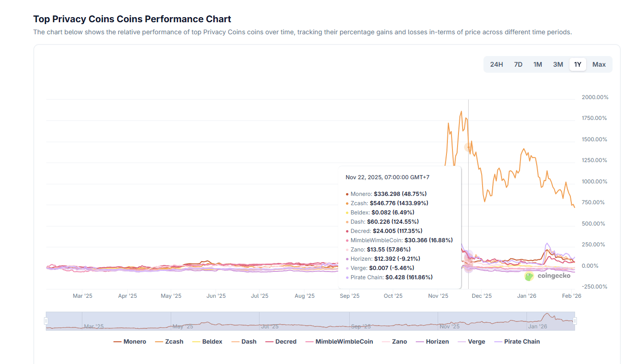The height and width of the screenshot is (364, 644).
Task: Toggle Beldex legend item
Action: (x=207, y=342)
